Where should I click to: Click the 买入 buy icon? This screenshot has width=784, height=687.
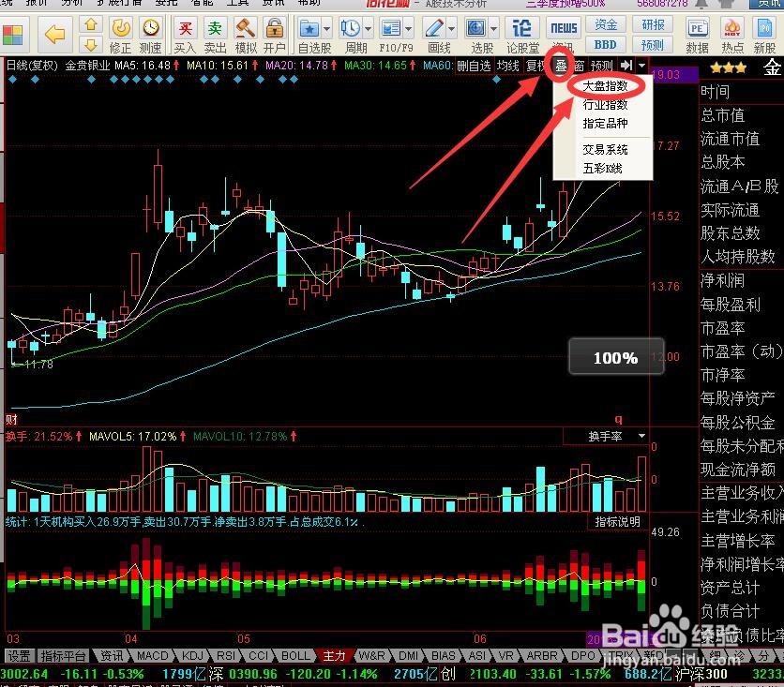click(185, 36)
